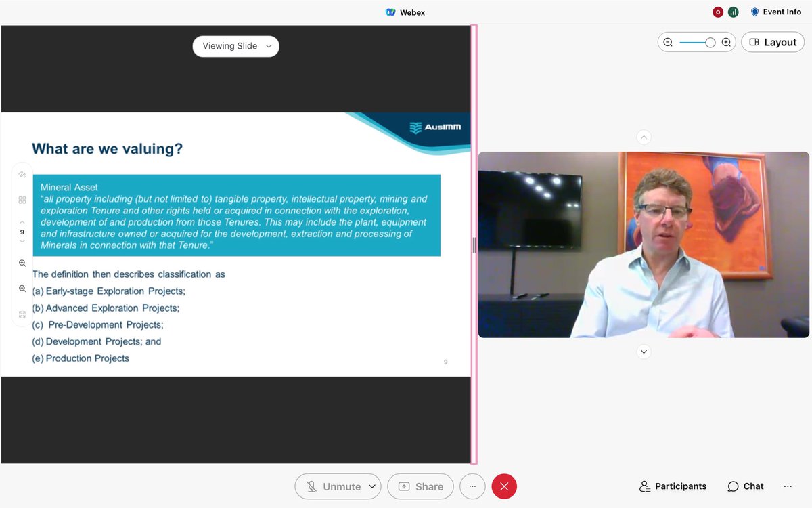
Task: Open more options in center controls
Action: pos(472,486)
